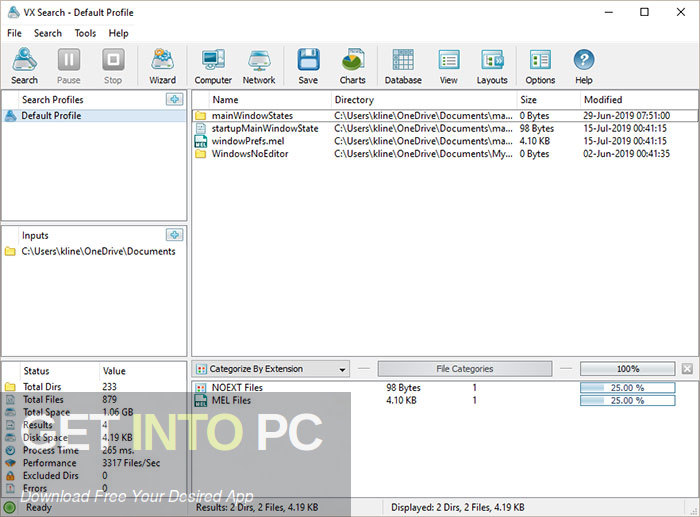The image size is (700, 517).
Task: Click the MEL Files category icon
Action: tap(201, 400)
